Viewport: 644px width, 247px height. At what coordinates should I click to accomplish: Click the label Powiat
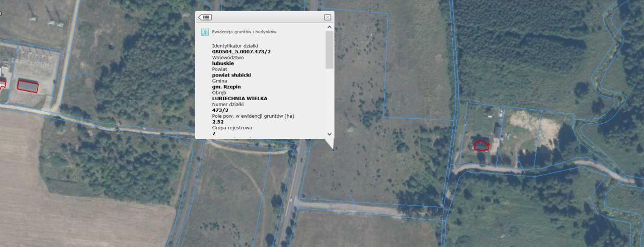click(x=220, y=69)
